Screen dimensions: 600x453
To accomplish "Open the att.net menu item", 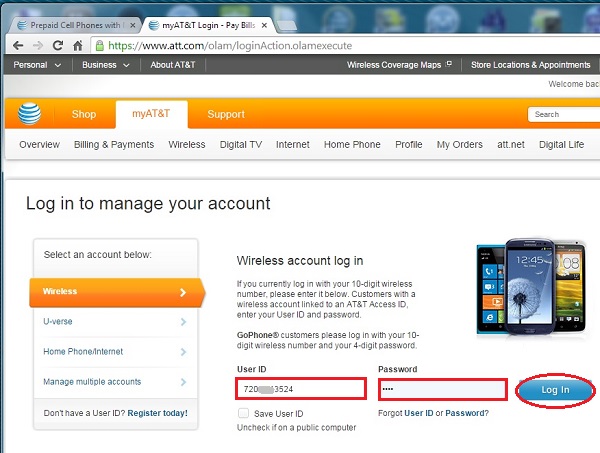I will 511,144.
